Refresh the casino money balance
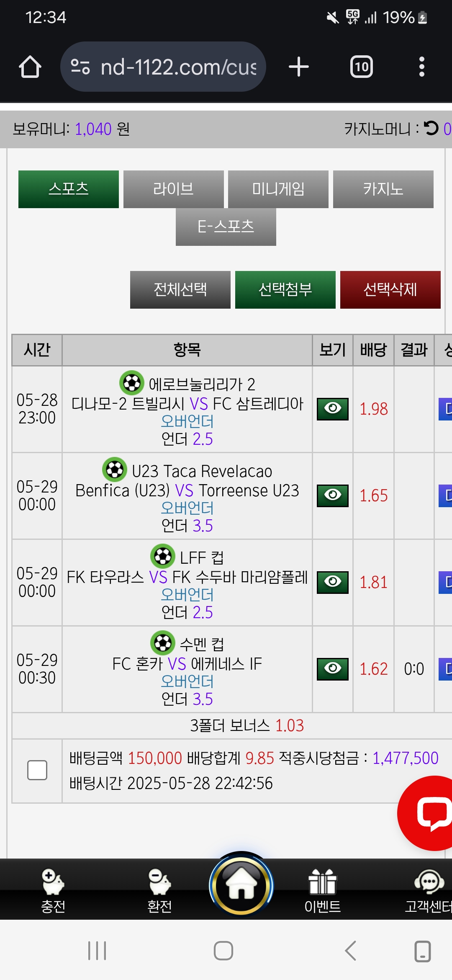The width and height of the screenshot is (452, 980). pos(431,129)
